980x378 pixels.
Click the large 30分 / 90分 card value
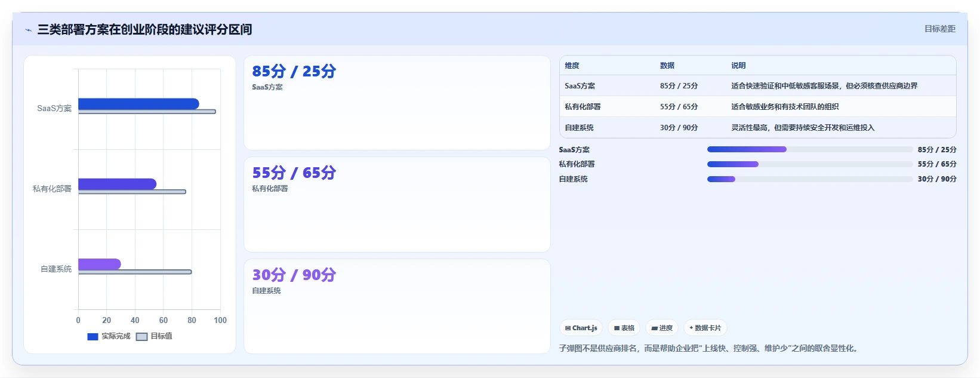[294, 275]
